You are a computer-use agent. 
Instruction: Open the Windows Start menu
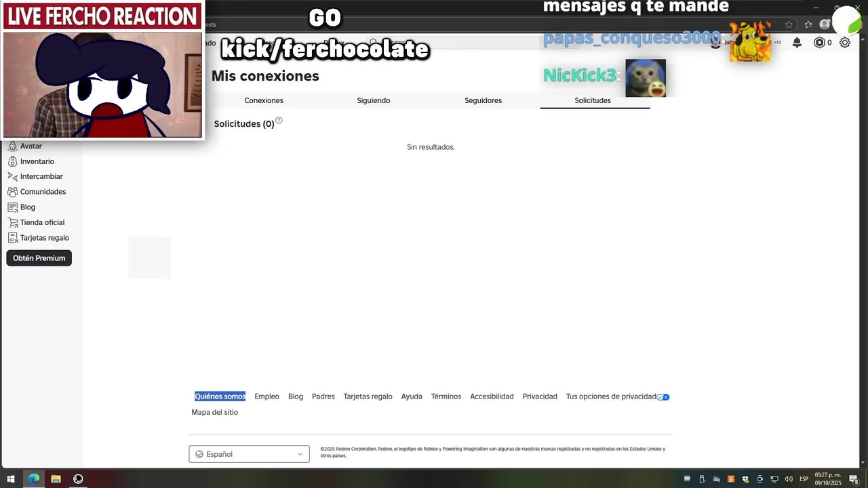click(x=11, y=479)
